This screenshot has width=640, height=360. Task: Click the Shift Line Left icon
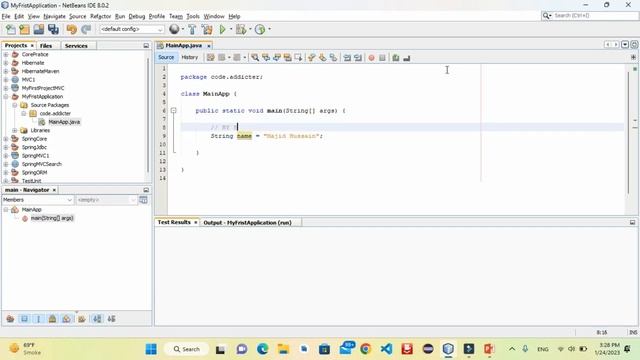[x=347, y=58]
